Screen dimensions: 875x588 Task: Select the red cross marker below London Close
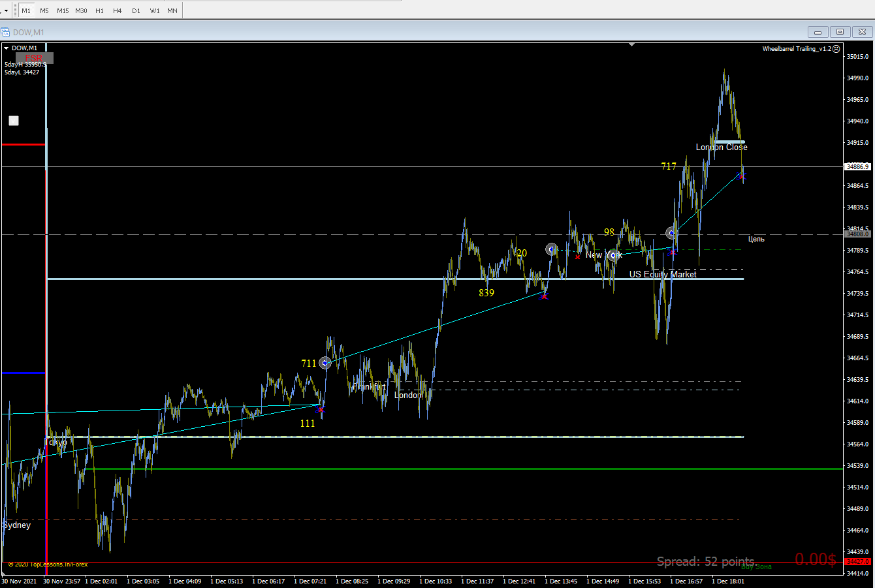[742, 176]
